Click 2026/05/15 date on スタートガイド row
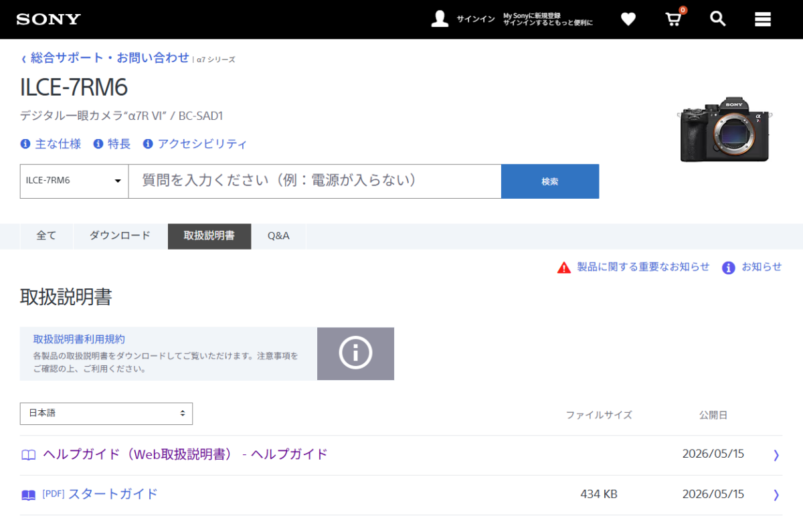This screenshot has height=532, width=803. click(713, 495)
